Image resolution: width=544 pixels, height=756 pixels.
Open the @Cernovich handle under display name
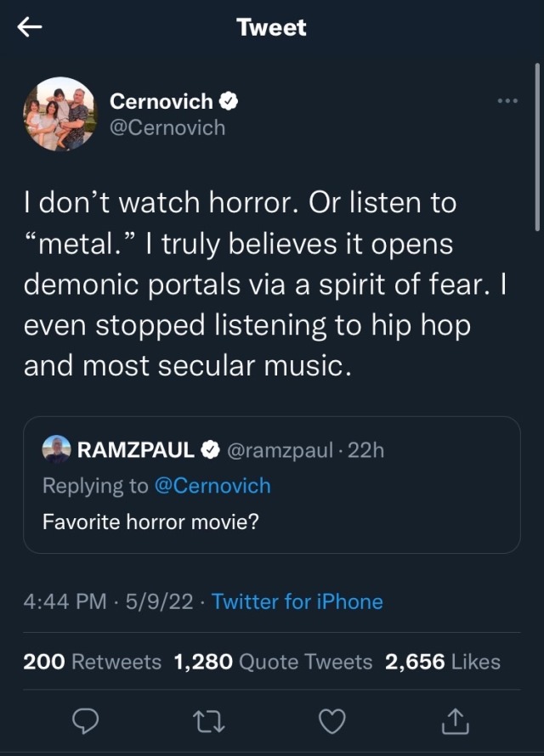167,127
